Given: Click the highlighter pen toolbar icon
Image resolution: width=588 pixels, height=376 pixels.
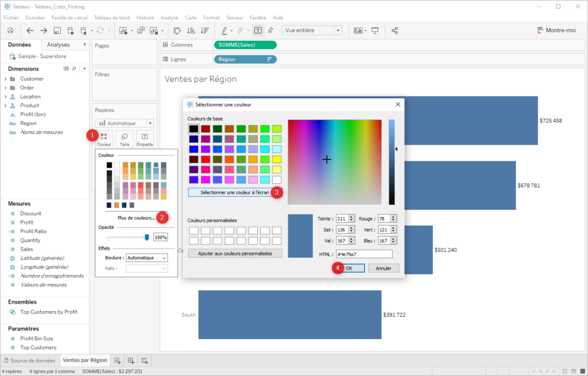Looking at the screenshot, I should pos(225,31).
